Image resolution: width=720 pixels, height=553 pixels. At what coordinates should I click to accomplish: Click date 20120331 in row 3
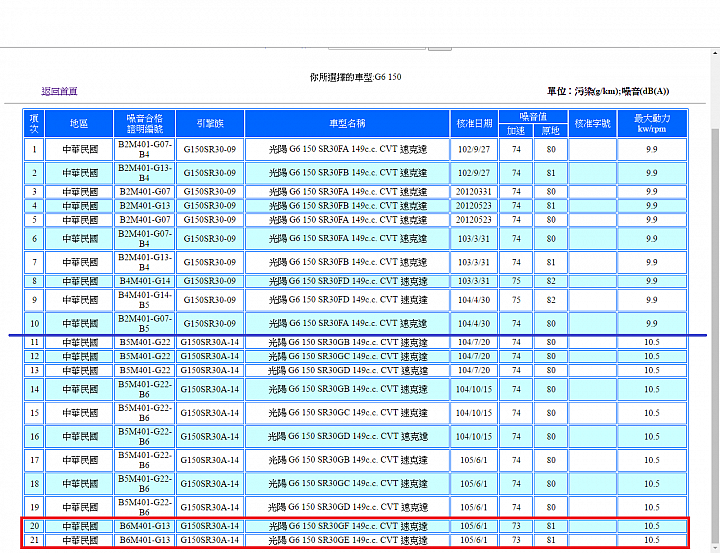pyautogui.click(x=474, y=192)
